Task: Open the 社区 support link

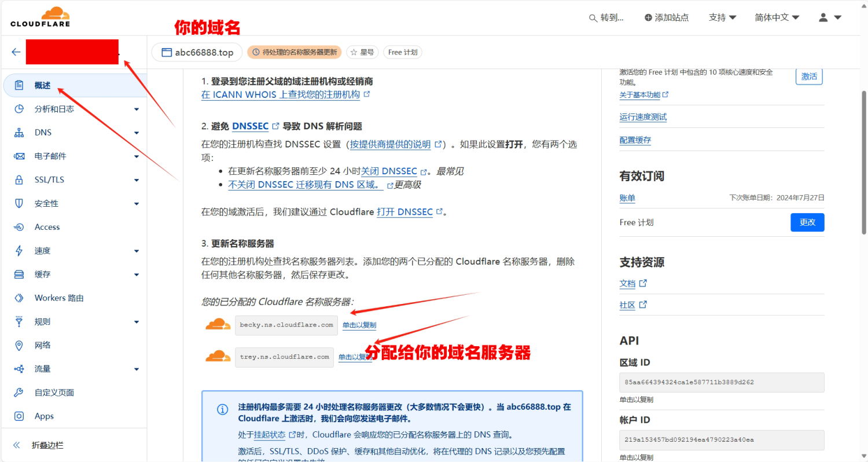Action: [633, 305]
